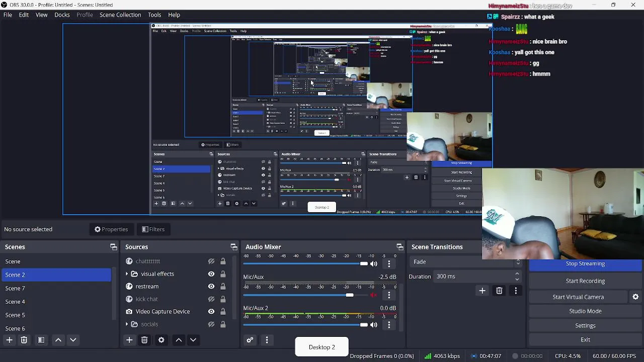
Task: Mute the Mic/Aux 2 channel
Action: pyautogui.click(x=373, y=325)
